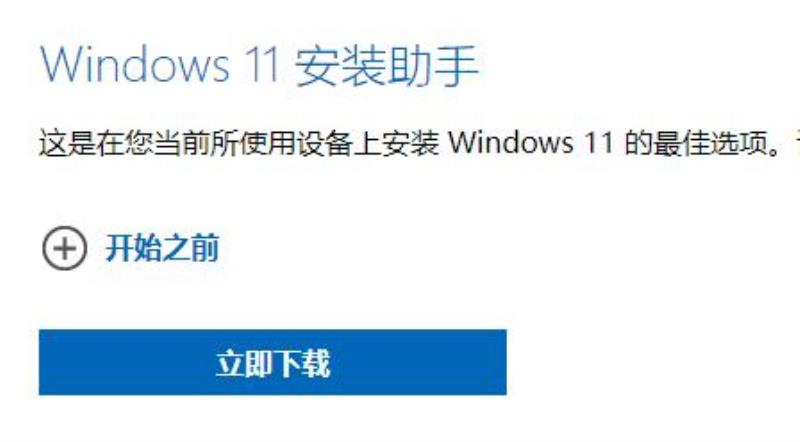Click the word Windows in the heading
800x442 pixels.
click(x=135, y=65)
